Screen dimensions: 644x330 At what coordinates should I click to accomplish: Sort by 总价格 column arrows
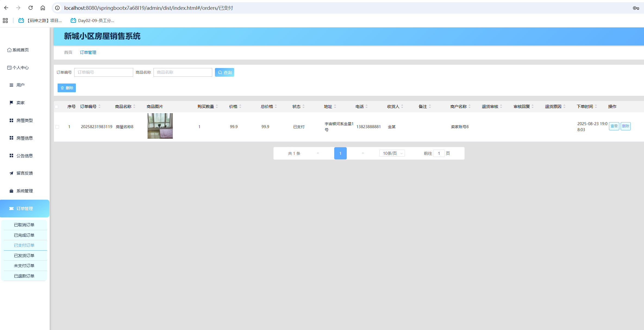276,106
